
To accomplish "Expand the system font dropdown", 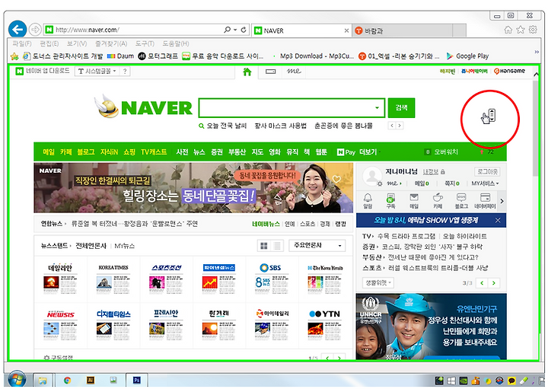I will 97,72.
